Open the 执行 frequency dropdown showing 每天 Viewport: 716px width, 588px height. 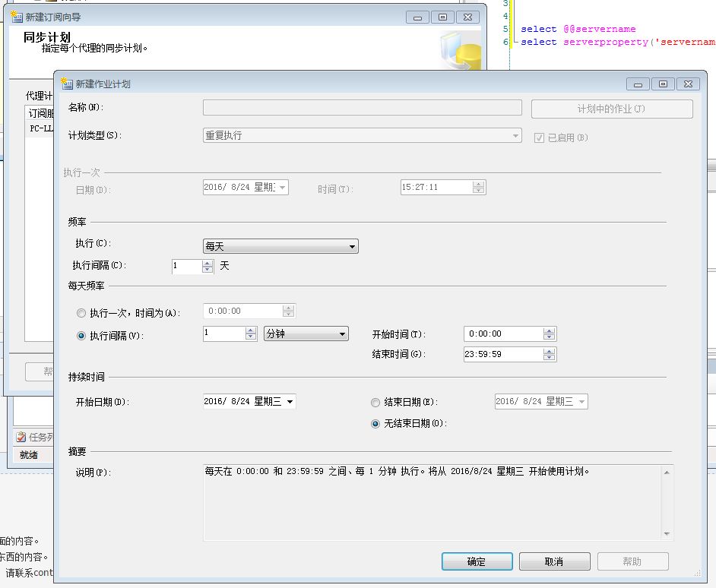point(280,247)
